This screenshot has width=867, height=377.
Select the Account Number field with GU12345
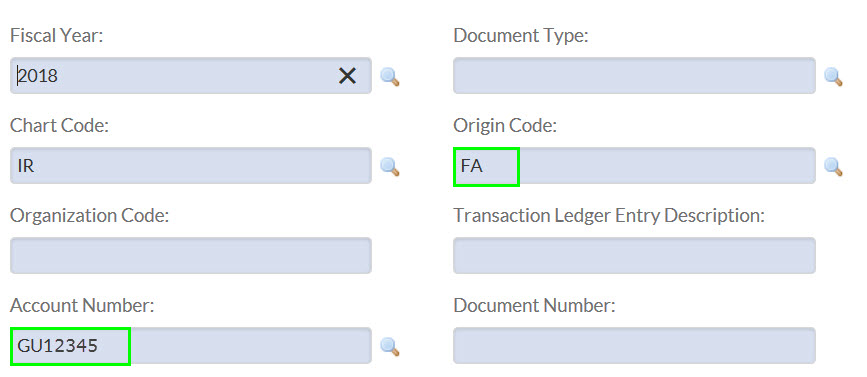coord(191,345)
